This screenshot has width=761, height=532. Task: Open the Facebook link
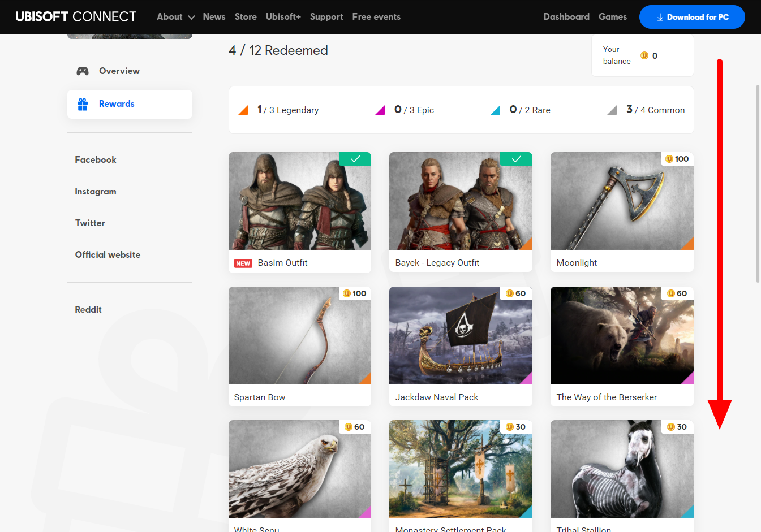(96, 160)
